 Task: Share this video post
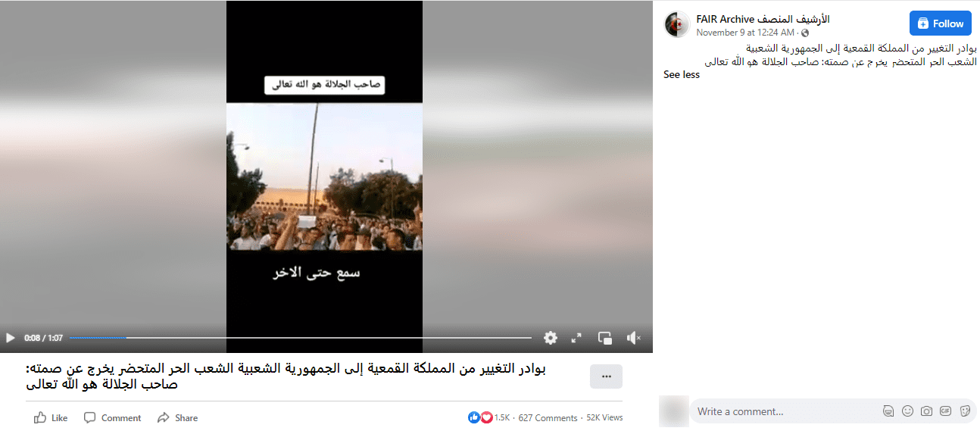(x=178, y=418)
